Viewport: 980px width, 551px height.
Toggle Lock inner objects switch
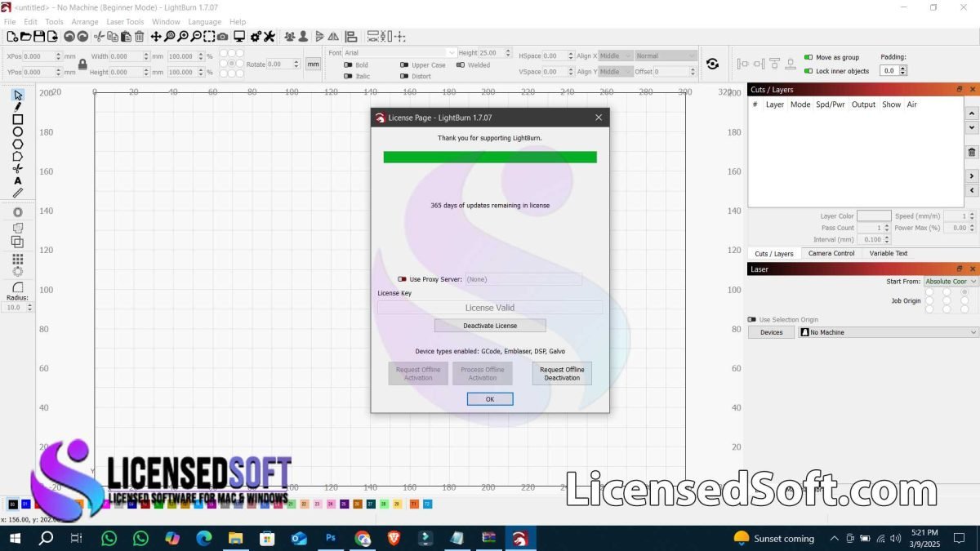808,71
